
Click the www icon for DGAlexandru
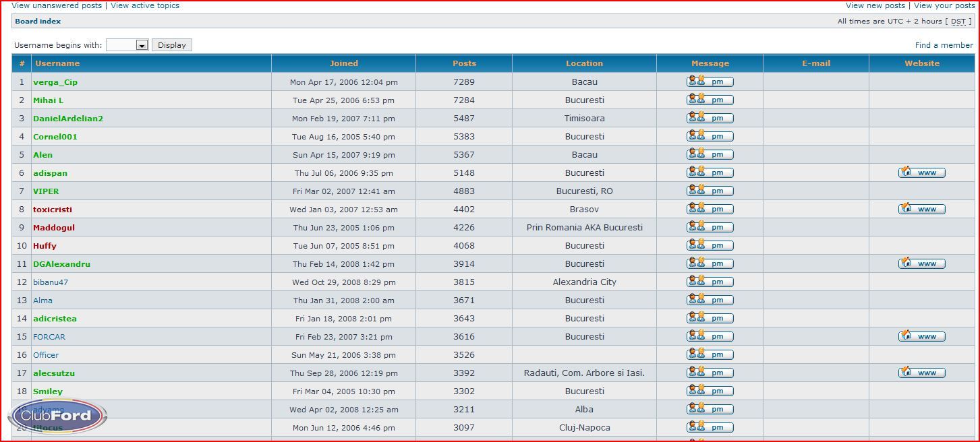pos(921,263)
